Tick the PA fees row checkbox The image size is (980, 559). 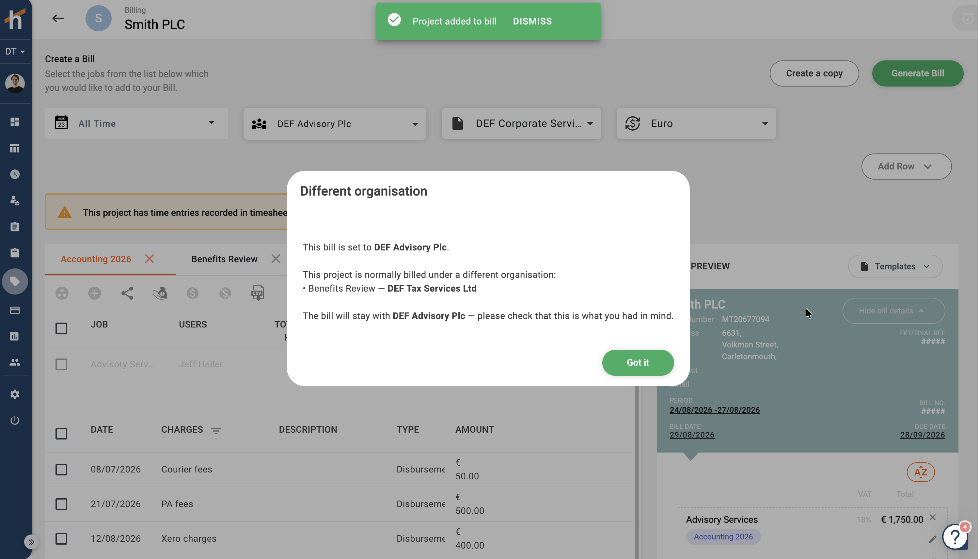pos(61,504)
